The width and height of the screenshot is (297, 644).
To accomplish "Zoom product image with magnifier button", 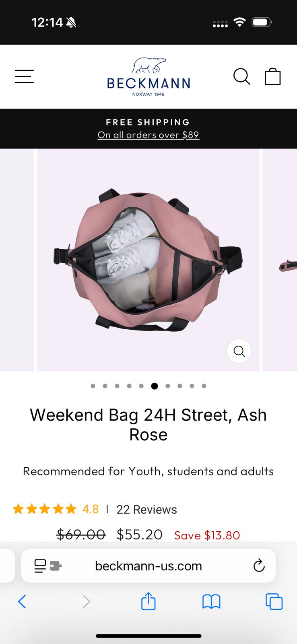I will point(239,351).
